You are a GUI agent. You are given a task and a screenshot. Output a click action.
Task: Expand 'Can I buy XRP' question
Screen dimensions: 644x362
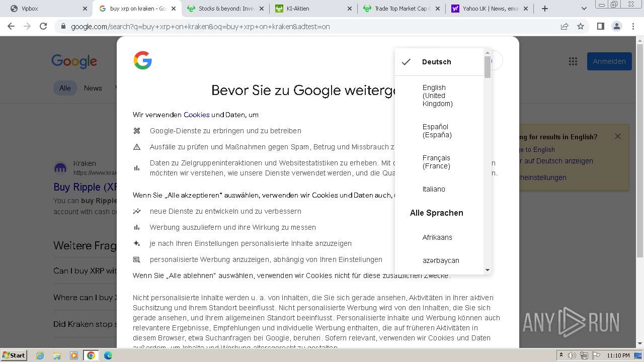85,270
